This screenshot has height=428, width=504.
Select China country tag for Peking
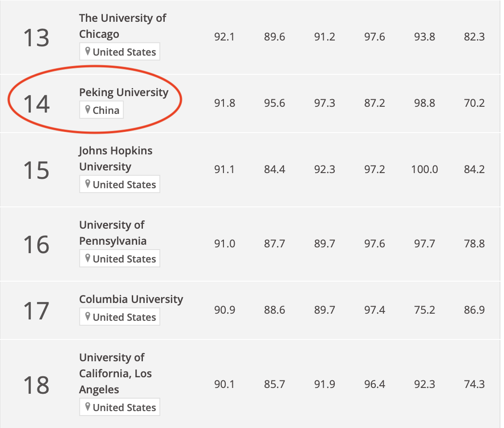tap(102, 110)
